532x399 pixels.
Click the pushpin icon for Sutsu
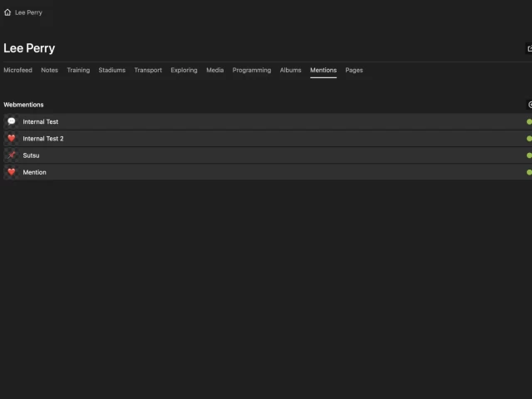[12, 155]
